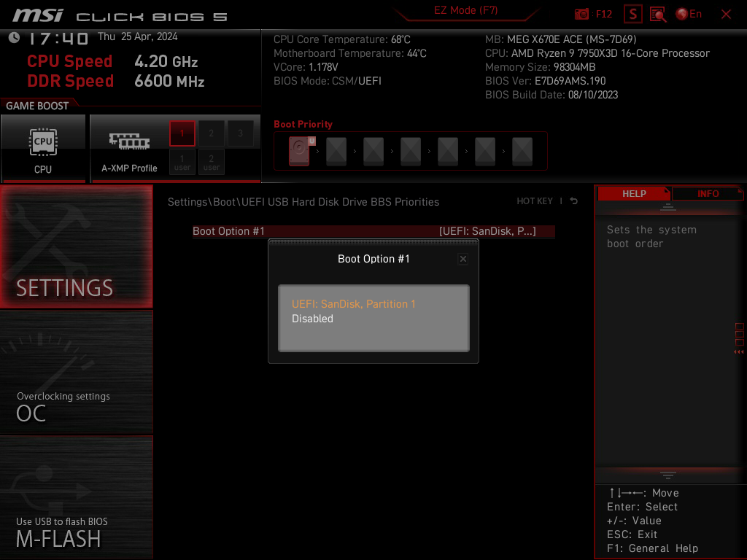
Task: Click the VCore 1.178V reading
Action: click(x=306, y=67)
